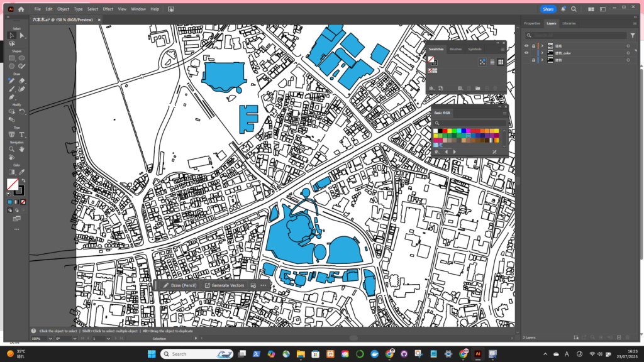The width and height of the screenshot is (644, 362).
Task: Click the Swatches panel folder icon
Action: click(478, 88)
